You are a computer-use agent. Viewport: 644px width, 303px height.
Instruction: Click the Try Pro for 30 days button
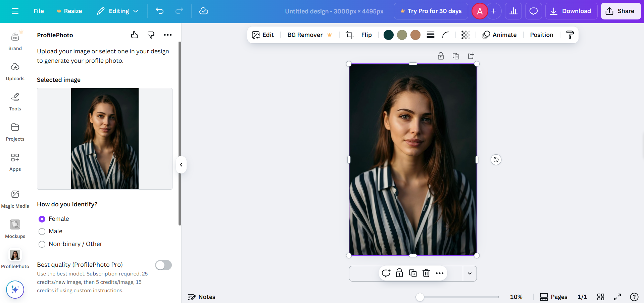[x=431, y=11]
